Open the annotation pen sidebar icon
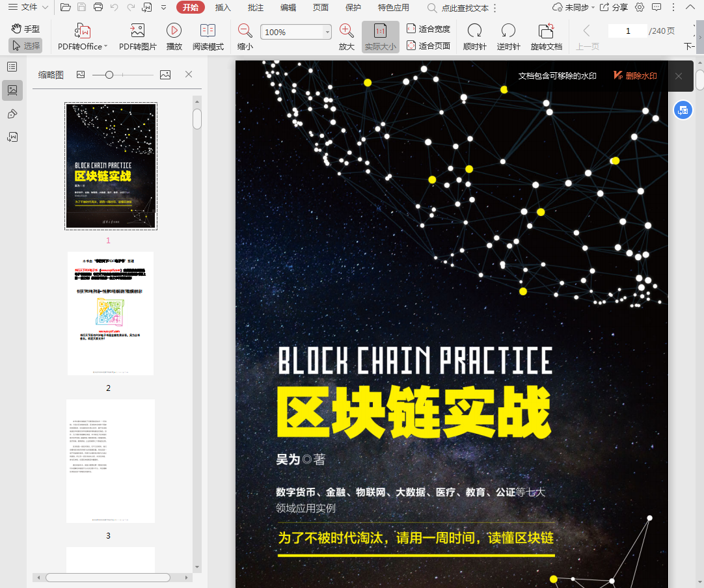 [12, 114]
